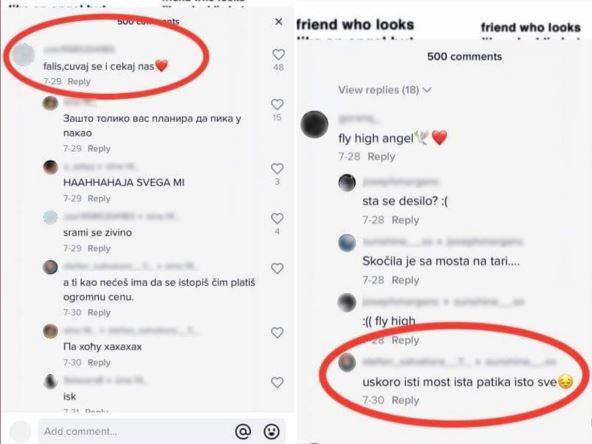Like the 'HAAHHAHAJA SVEGA MI' comment
Viewport: 592px width, 444px height.
tap(277, 168)
